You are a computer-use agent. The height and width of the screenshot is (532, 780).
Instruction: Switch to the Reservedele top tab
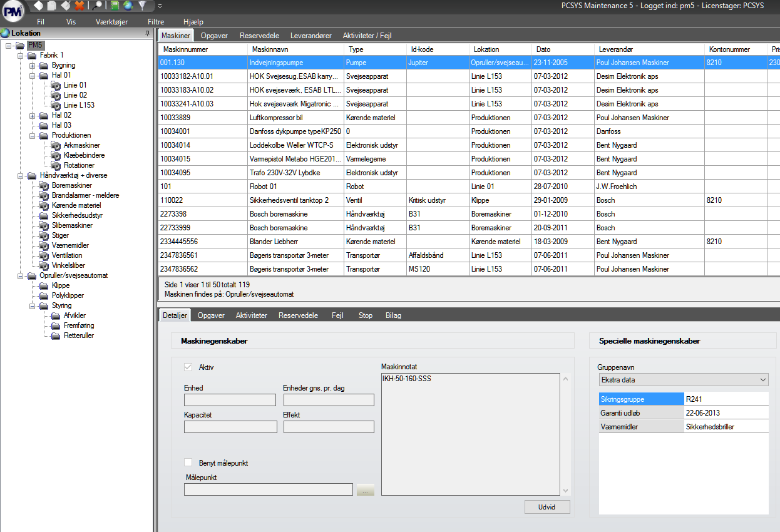point(259,36)
